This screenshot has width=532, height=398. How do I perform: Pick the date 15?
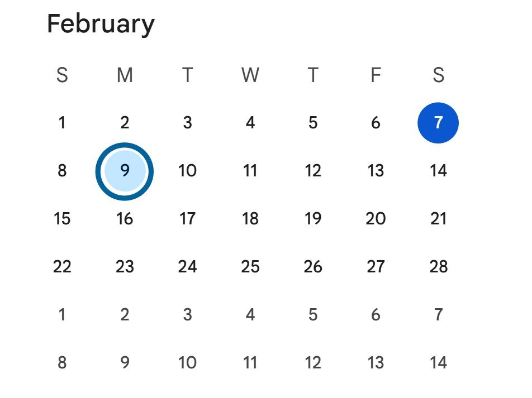coord(62,219)
